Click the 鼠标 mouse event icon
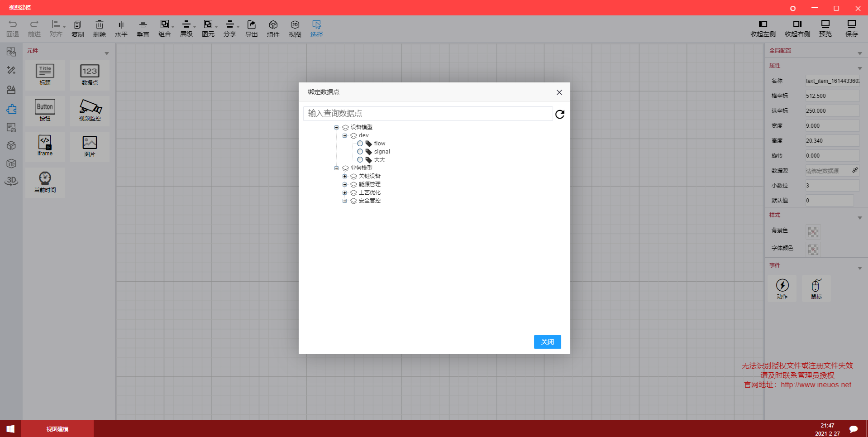868x437 pixels. (x=816, y=288)
